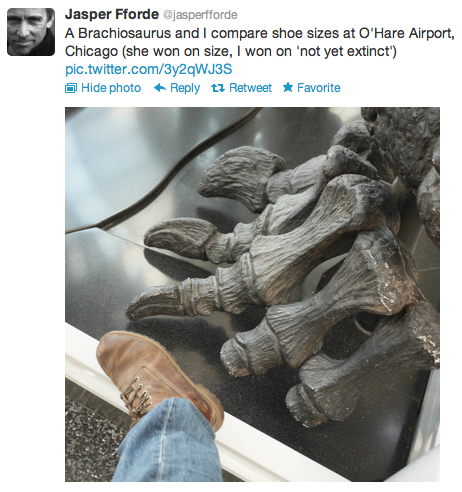Choose the Retweet text link
Image resolution: width=462 pixels, height=492 pixels.
(x=250, y=88)
